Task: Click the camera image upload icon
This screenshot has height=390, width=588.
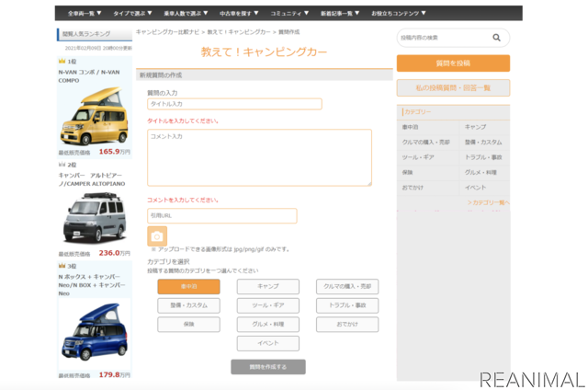Action: 157,236
